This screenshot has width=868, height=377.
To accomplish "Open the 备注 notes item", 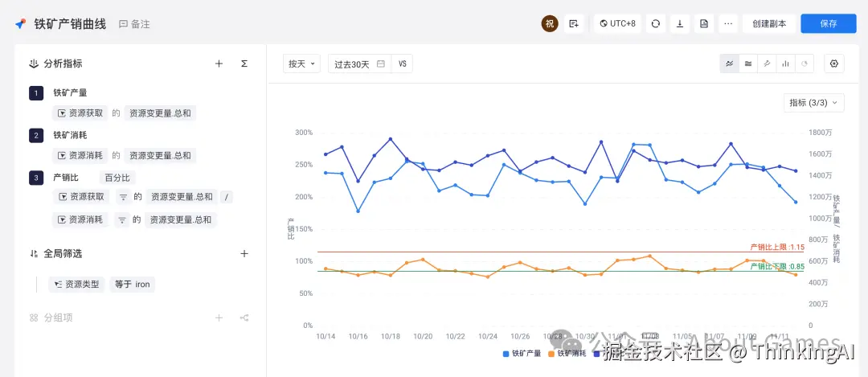I will [x=134, y=24].
